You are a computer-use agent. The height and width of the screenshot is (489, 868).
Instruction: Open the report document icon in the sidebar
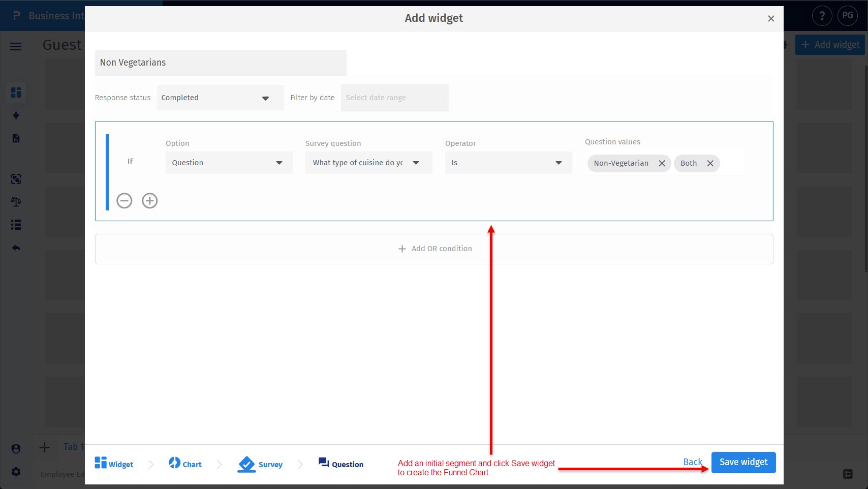tap(16, 138)
